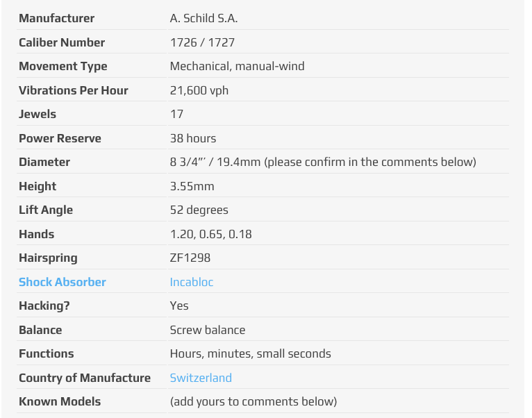532x418 pixels.
Task: Open the Incabloc link
Action: (x=192, y=282)
